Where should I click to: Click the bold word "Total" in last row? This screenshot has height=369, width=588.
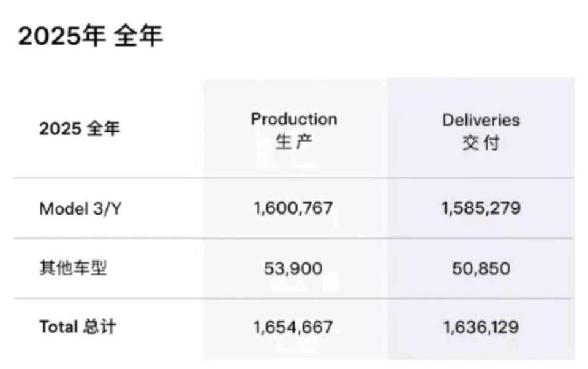tap(58, 327)
